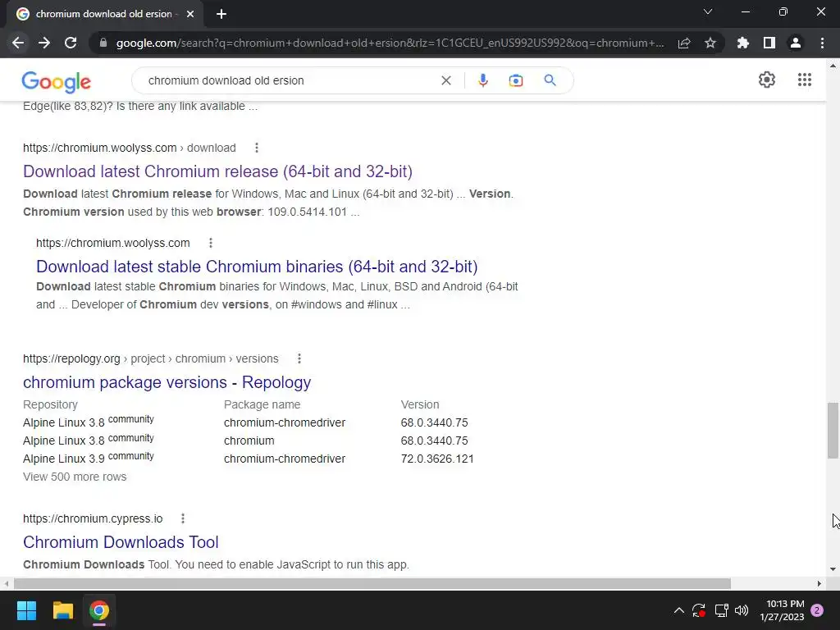Expand View 500 more rows
Viewport: 840px width, 630px height.
pos(75,477)
